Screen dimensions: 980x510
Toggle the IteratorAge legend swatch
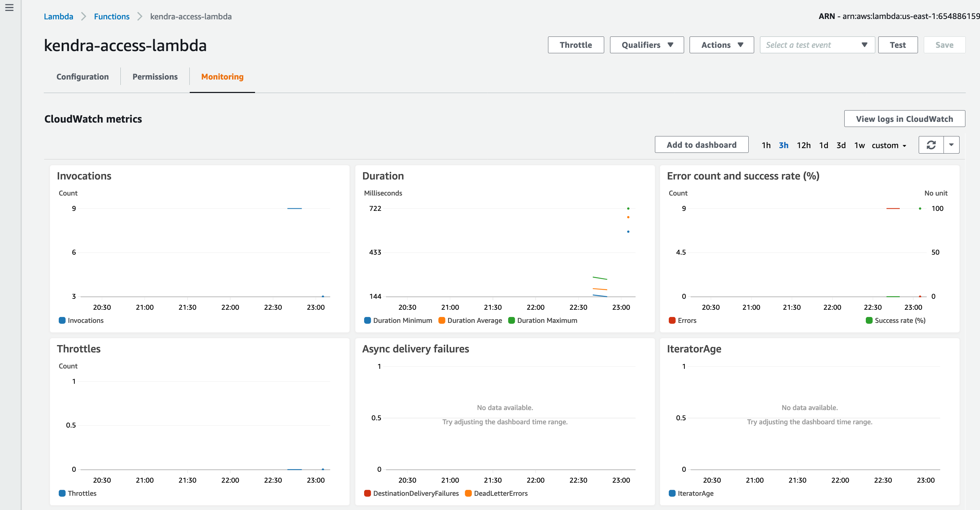[672, 493]
